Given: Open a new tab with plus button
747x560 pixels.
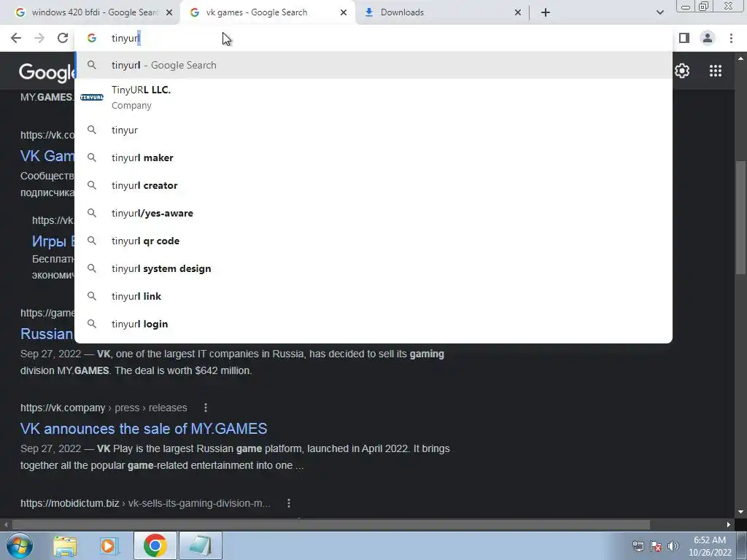Looking at the screenshot, I should pos(546,12).
